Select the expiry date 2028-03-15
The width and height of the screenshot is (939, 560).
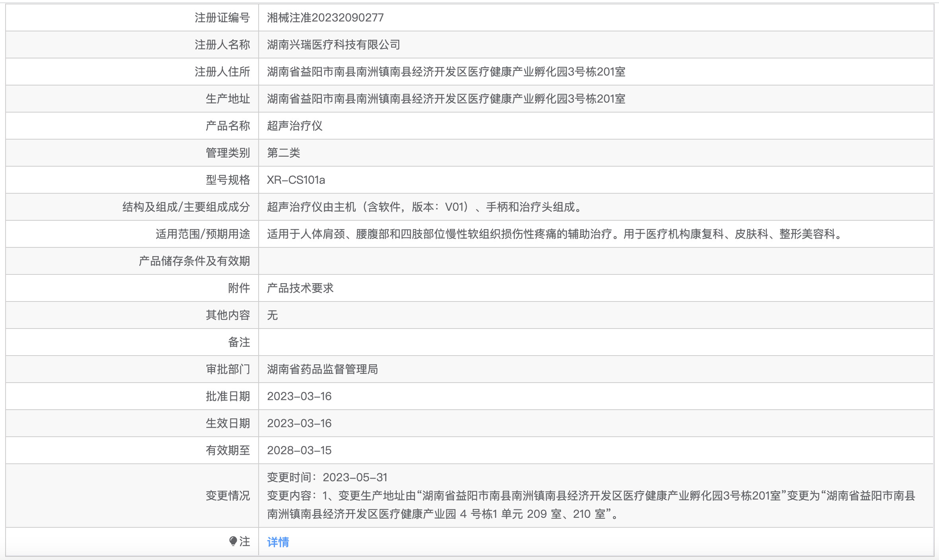pos(299,450)
